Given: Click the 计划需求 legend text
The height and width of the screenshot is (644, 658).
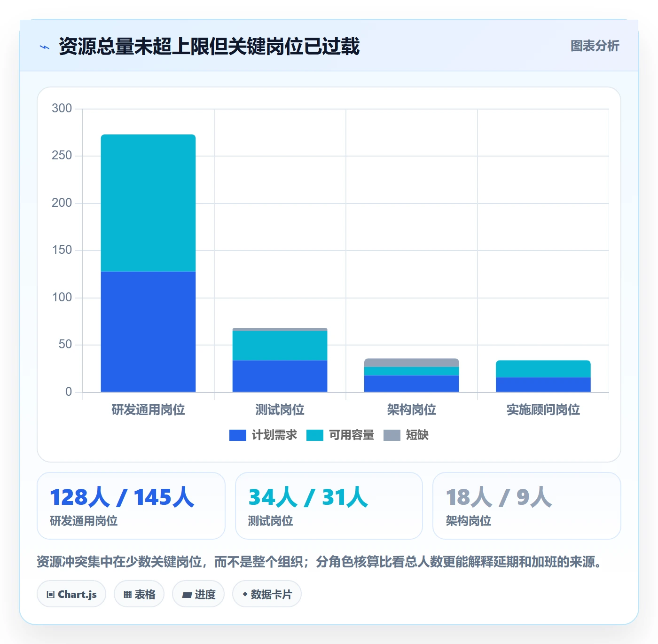Looking at the screenshot, I should click(x=274, y=435).
